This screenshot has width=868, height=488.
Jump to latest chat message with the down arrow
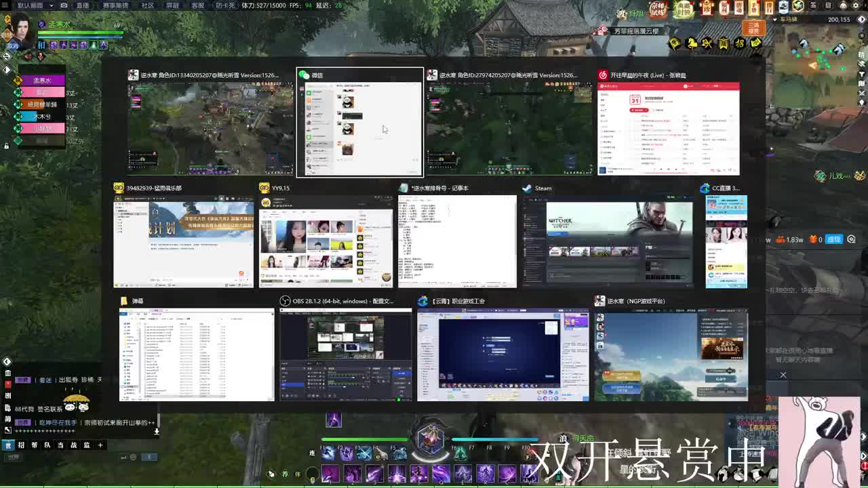(157, 431)
